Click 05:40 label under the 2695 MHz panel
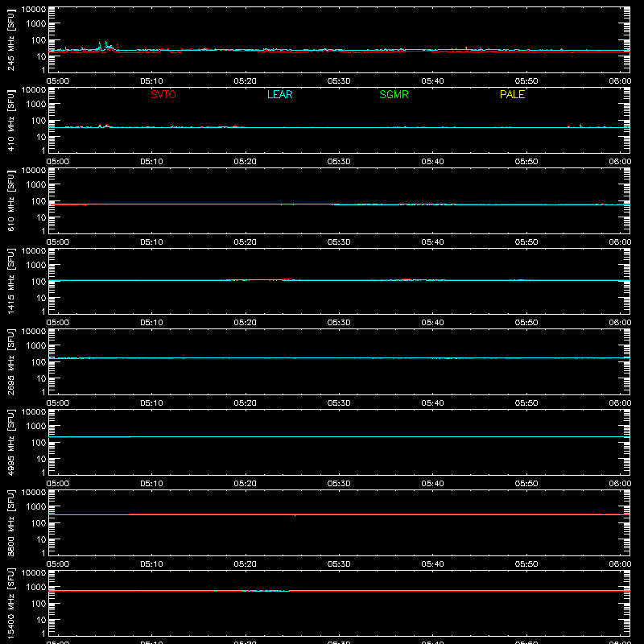644x644 pixels. coord(432,403)
